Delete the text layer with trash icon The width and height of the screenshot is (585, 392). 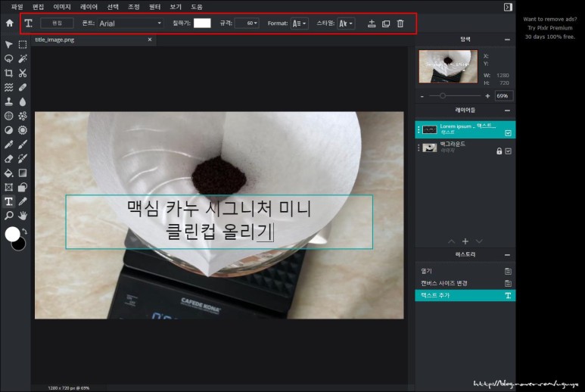[x=400, y=23]
